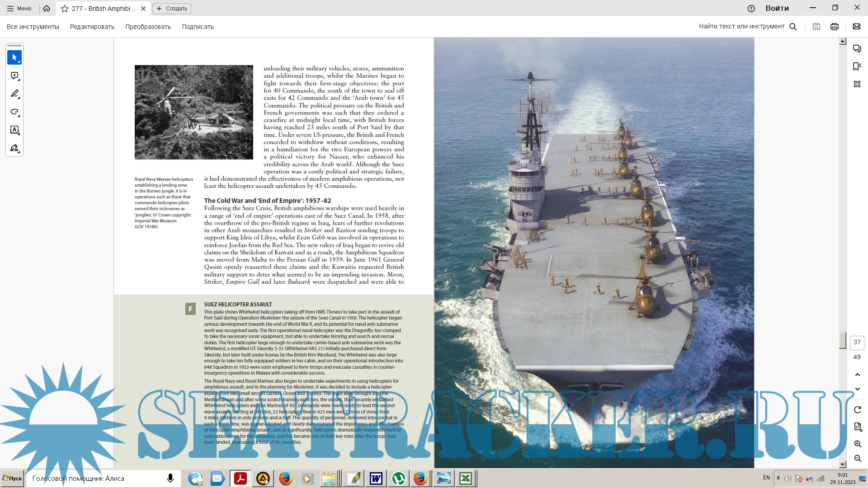Click the Создать new tab button

point(172,9)
